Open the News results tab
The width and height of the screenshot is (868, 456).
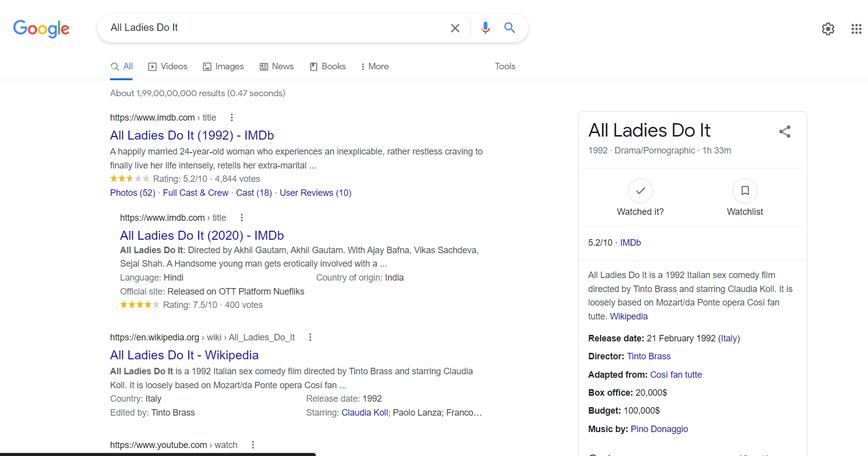point(277,66)
